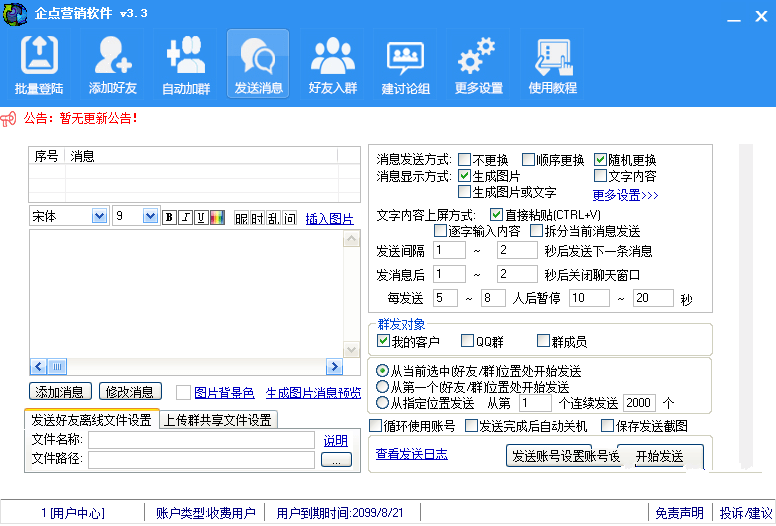Viewport: 776px width, 526px height.
Task: Open the 生成图片消息预览 link
Action: (x=313, y=393)
